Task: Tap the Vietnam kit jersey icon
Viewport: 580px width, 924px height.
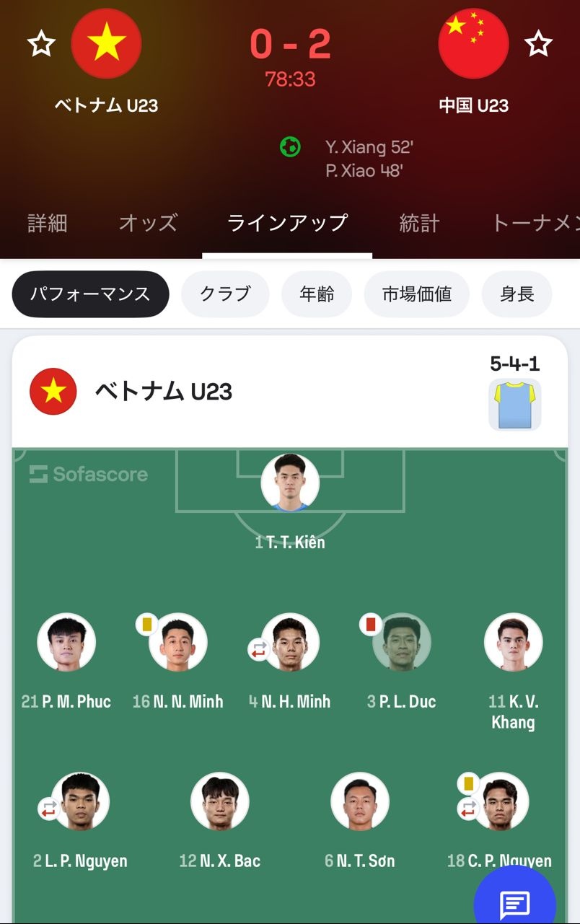Action: coord(514,405)
